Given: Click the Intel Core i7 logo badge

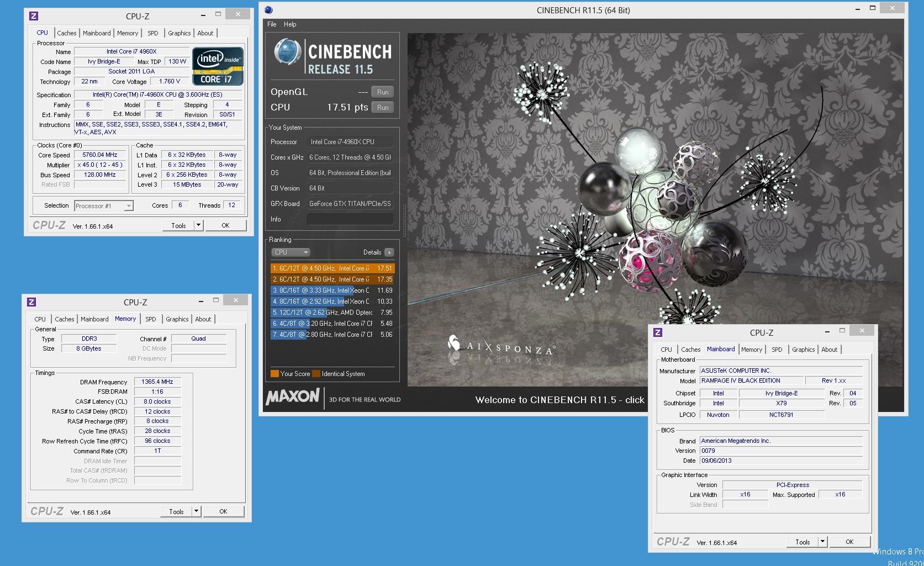Looking at the screenshot, I should tap(218, 66).
